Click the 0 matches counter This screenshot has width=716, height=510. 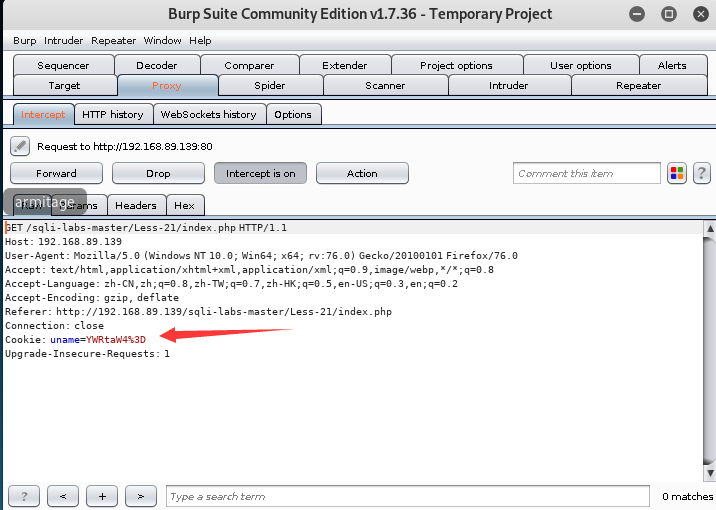(x=687, y=496)
